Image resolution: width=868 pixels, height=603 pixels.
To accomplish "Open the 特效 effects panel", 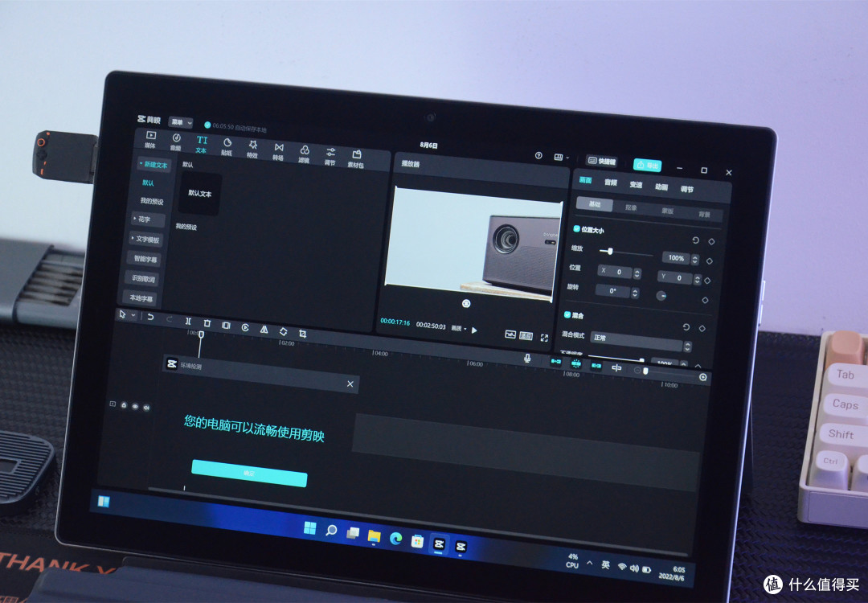I will [252, 149].
